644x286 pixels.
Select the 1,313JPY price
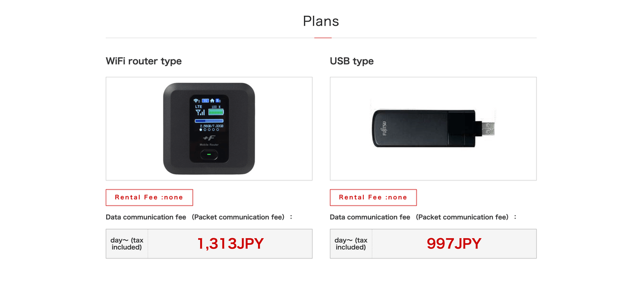tap(230, 244)
